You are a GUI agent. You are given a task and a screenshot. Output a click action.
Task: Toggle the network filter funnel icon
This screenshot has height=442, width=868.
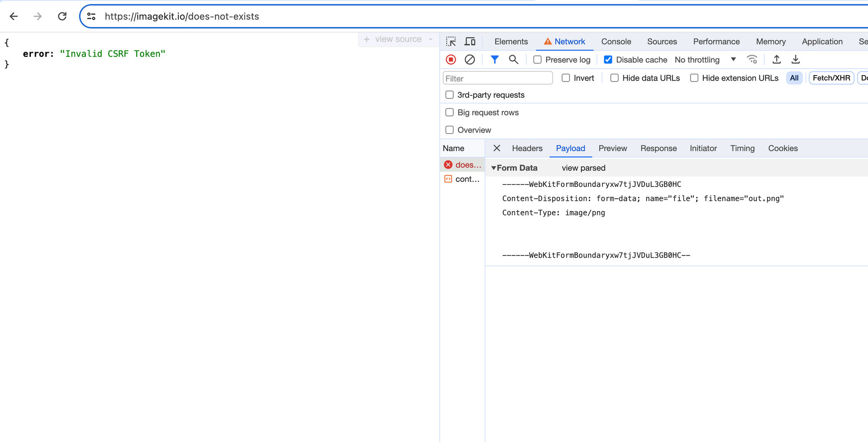[494, 59]
